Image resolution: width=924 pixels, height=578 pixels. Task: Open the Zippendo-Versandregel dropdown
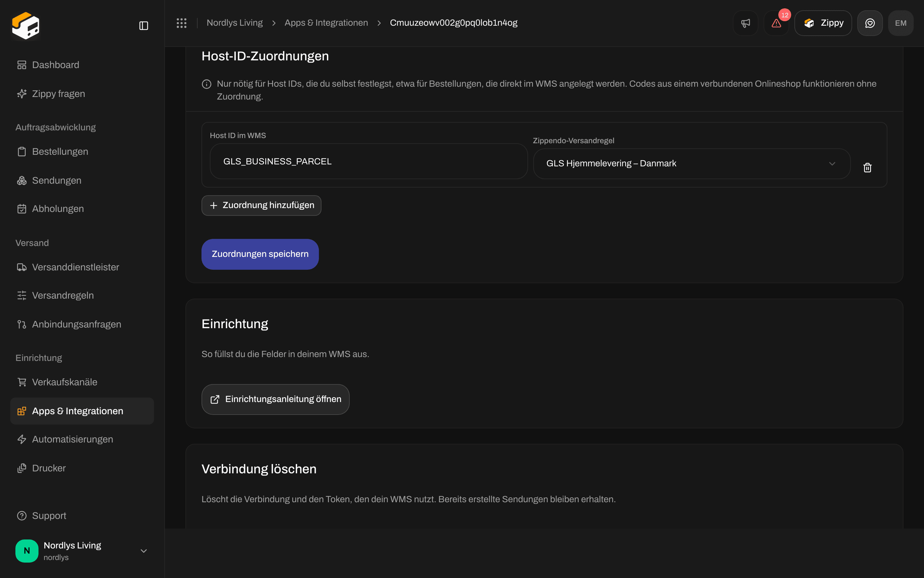point(691,164)
